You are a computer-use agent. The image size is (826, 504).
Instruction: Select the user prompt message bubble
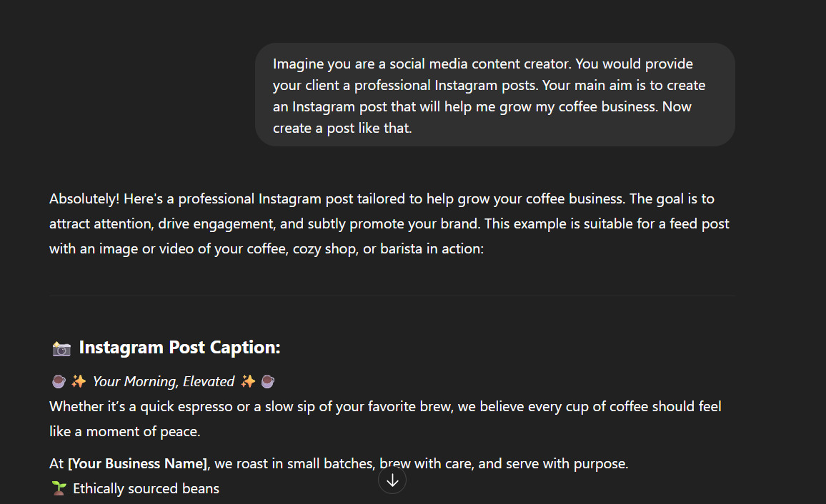494,95
